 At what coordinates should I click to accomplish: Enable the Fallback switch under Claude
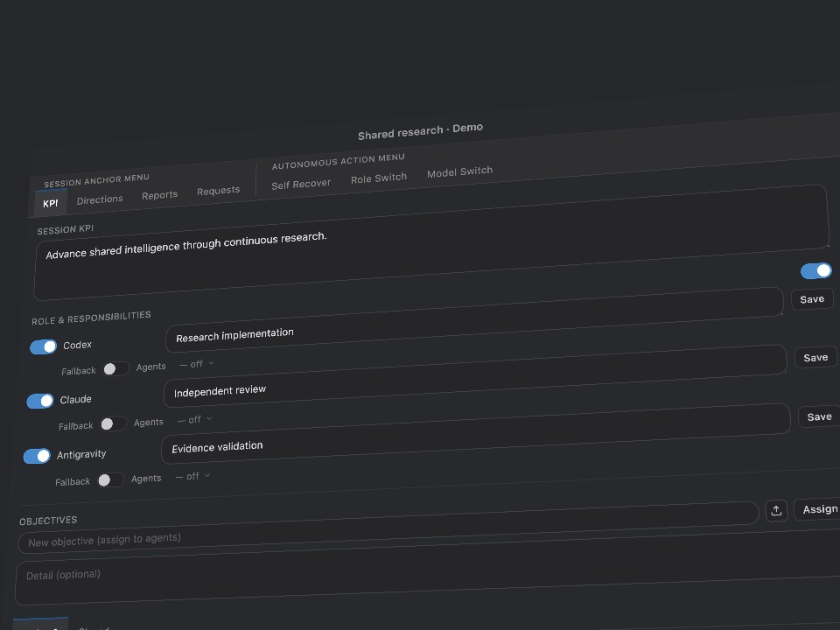click(113, 423)
